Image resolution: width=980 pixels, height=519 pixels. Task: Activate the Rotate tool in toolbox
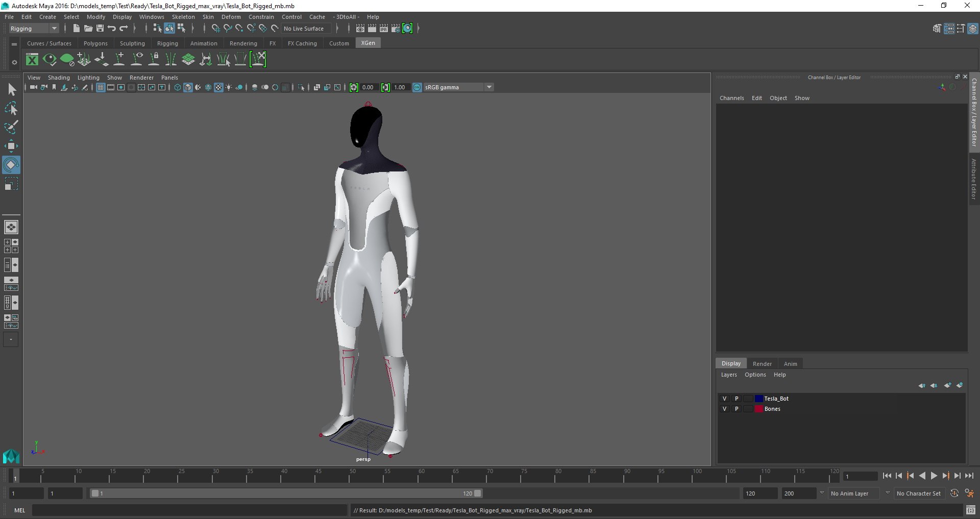point(11,165)
